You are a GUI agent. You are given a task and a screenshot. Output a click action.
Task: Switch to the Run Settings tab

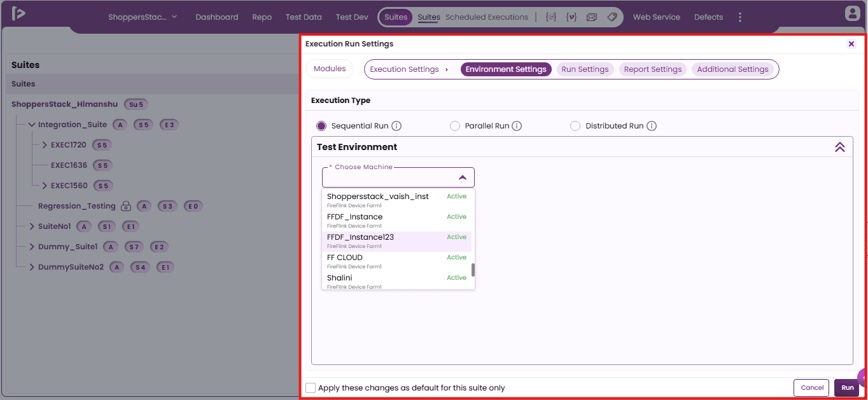click(585, 69)
